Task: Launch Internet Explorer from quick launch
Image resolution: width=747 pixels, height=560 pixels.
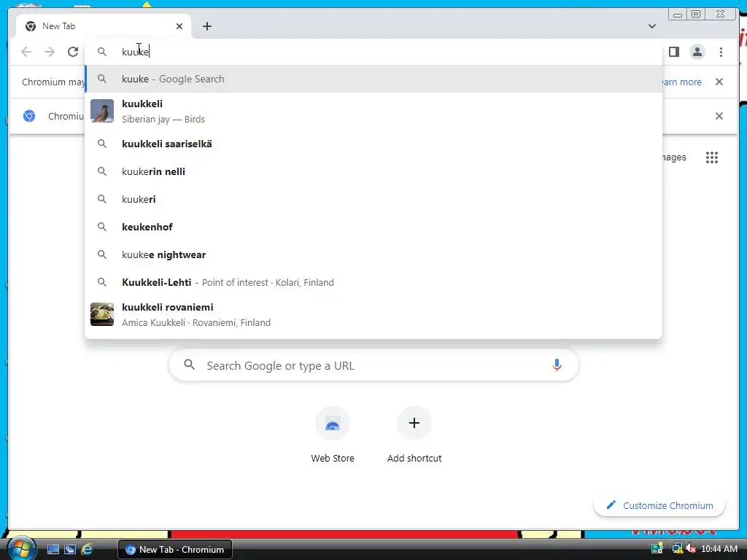Action: click(87, 550)
